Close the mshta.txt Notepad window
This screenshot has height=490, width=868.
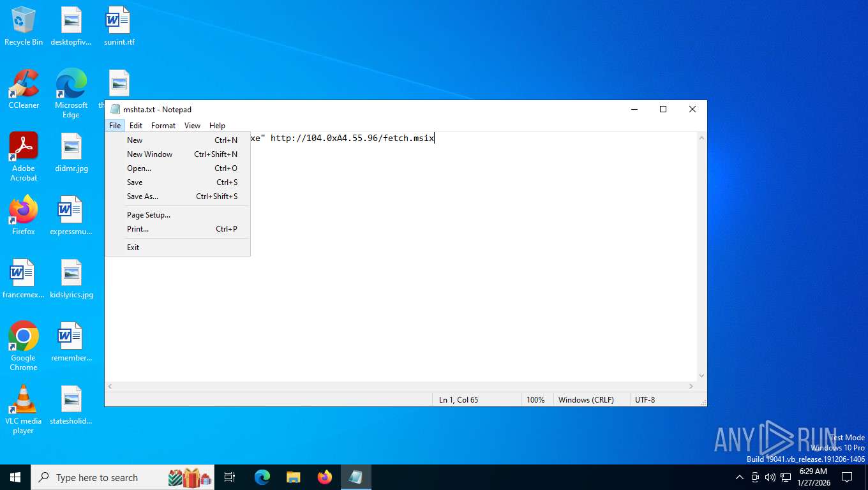coord(692,109)
